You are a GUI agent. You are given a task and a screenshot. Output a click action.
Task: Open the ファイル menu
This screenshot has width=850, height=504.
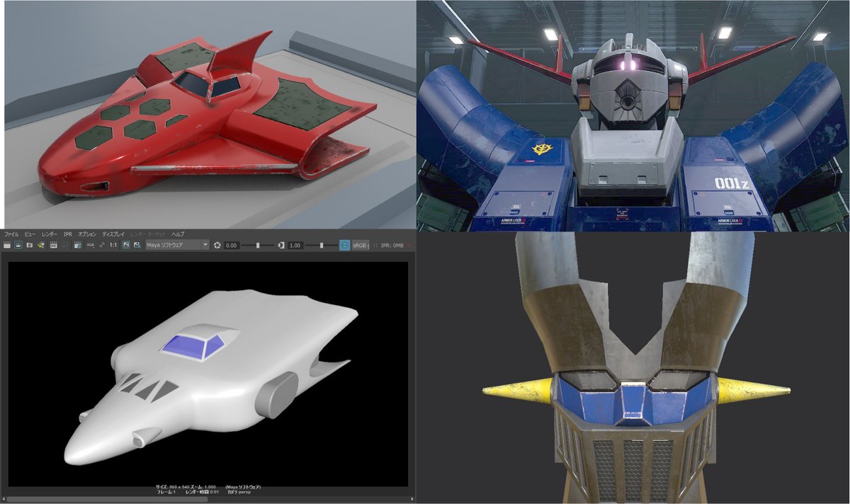tap(11, 234)
